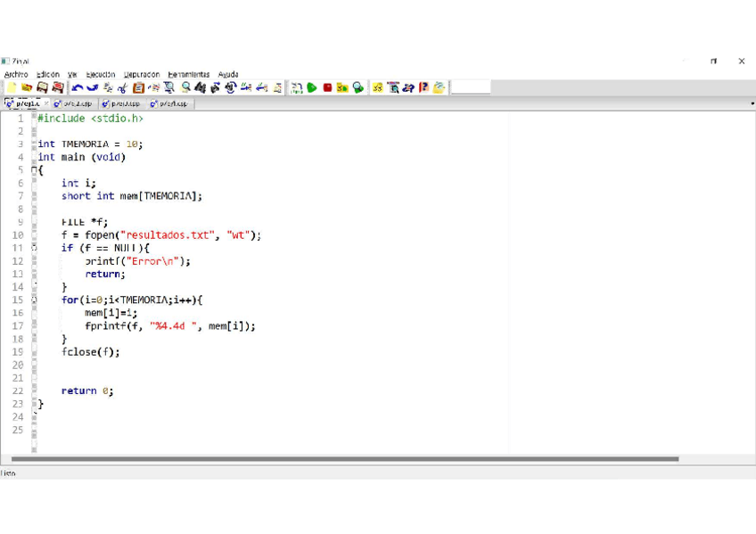Click the toolbar quick search input box
The image size is (756, 534).
(x=471, y=87)
